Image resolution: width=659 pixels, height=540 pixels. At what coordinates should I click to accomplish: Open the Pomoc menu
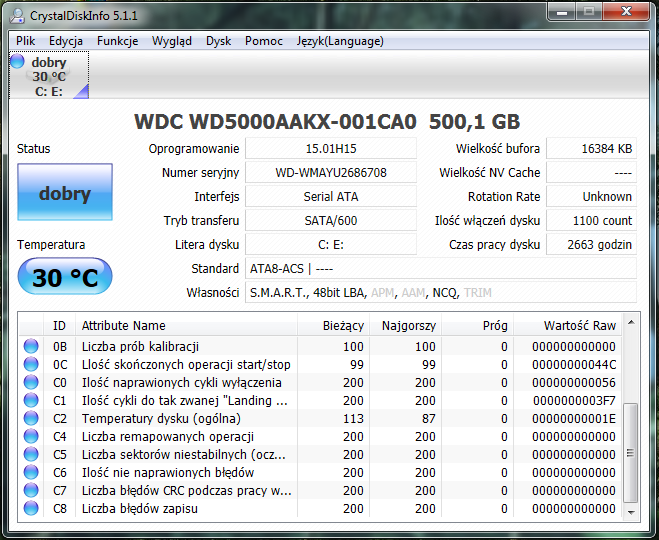coord(264,41)
